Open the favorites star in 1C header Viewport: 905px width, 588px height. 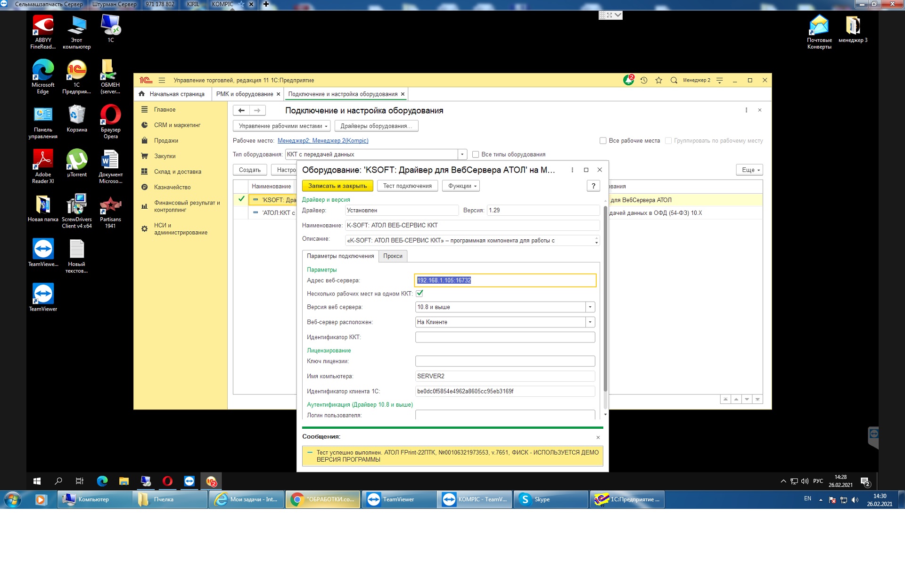coord(659,80)
